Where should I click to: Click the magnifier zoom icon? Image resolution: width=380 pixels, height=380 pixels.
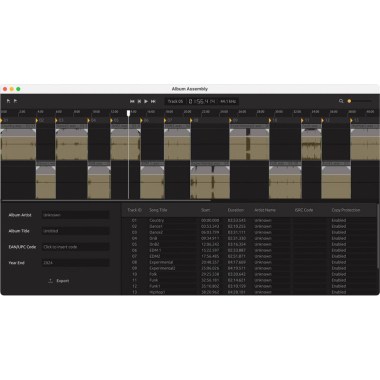click(341, 101)
